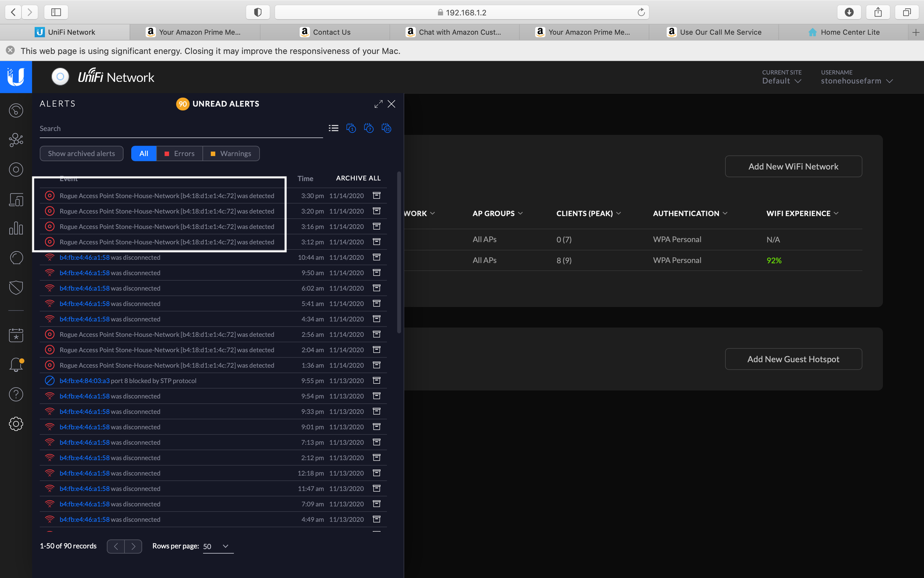Open the statistics bar chart icon
This screenshot has height=578, width=924.
(x=16, y=228)
